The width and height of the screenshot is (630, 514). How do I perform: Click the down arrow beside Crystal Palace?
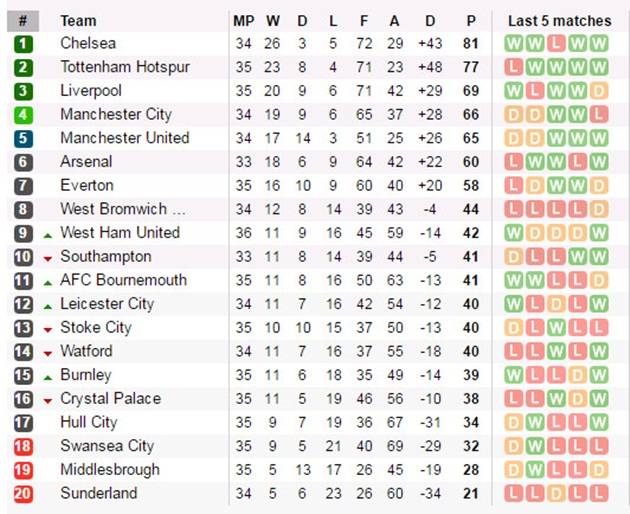[x=47, y=399]
